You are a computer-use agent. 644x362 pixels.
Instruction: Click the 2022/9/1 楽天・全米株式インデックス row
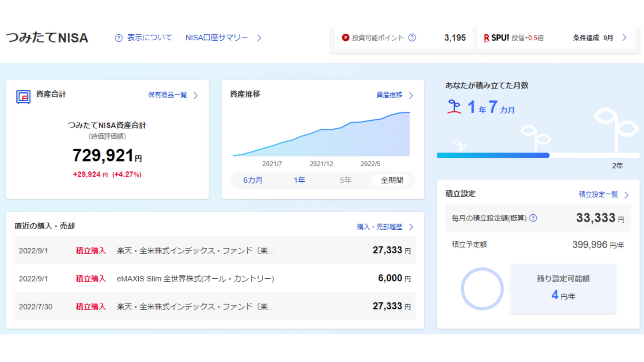point(215,250)
